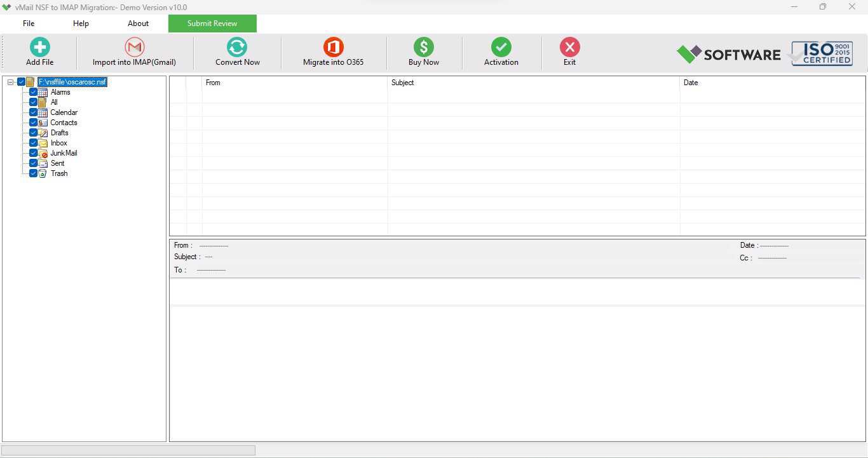Click the Buy Now label
Viewport: 868px width, 458px height.
424,62
